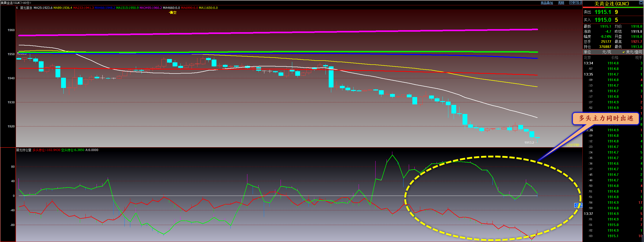Click the 1940 price axis label

pos(11,78)
